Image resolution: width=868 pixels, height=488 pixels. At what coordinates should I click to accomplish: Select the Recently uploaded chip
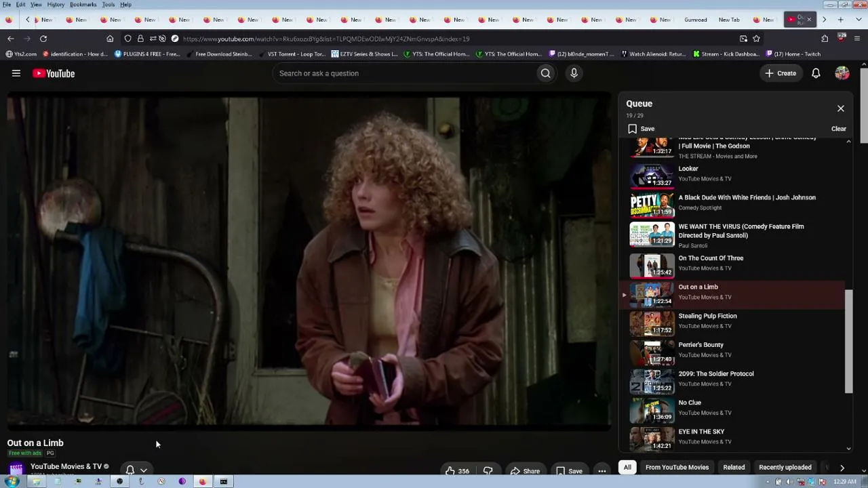point(785,467)
